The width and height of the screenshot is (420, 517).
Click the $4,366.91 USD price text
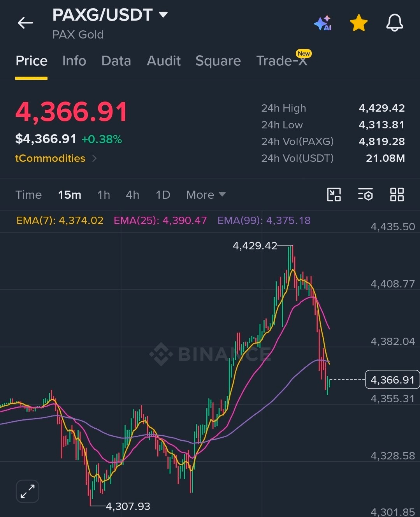(x=46, y=139)
